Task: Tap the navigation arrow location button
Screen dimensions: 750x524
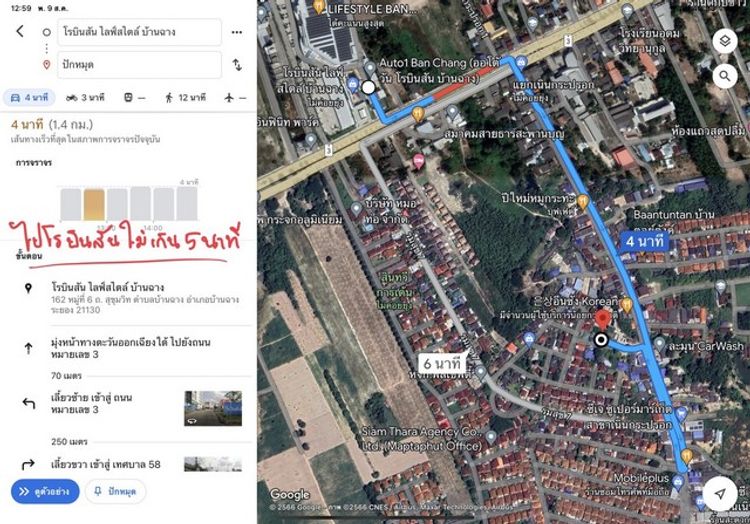Action: (720, 494)
